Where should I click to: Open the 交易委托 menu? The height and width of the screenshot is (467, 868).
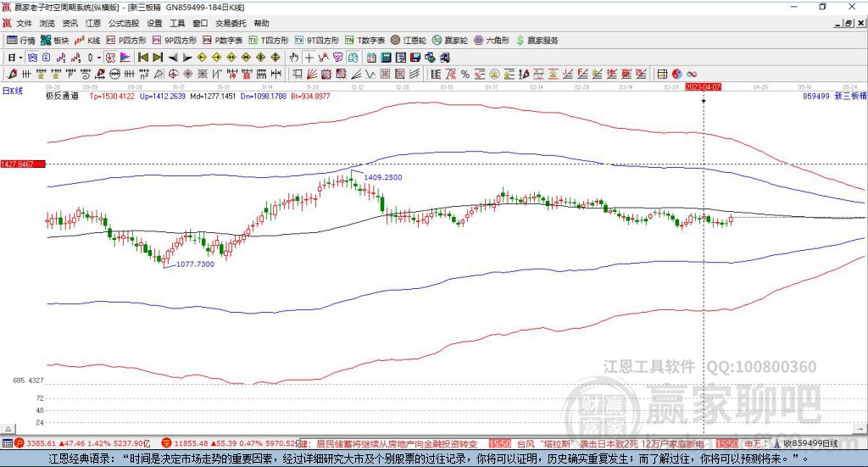click(231, 23)
